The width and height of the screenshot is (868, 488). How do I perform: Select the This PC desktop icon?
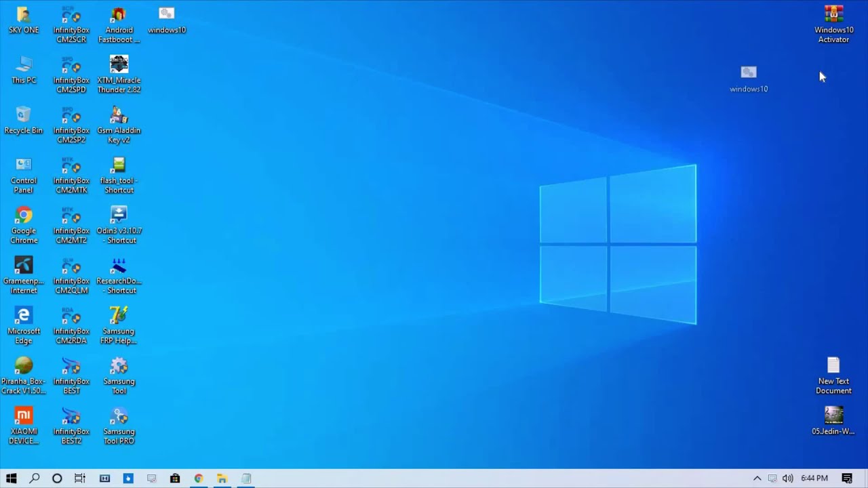point(24,70)
